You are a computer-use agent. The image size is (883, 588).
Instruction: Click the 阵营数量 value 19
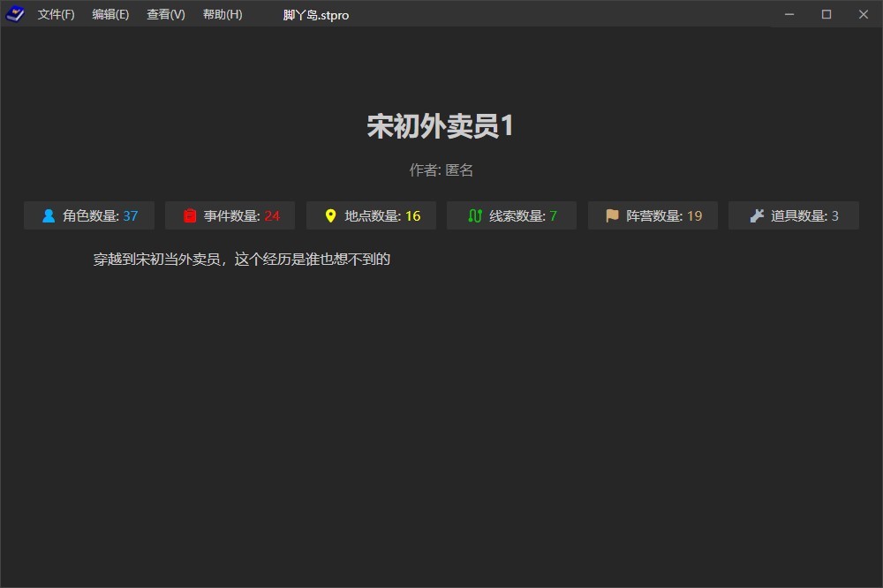tap(695, 215)
